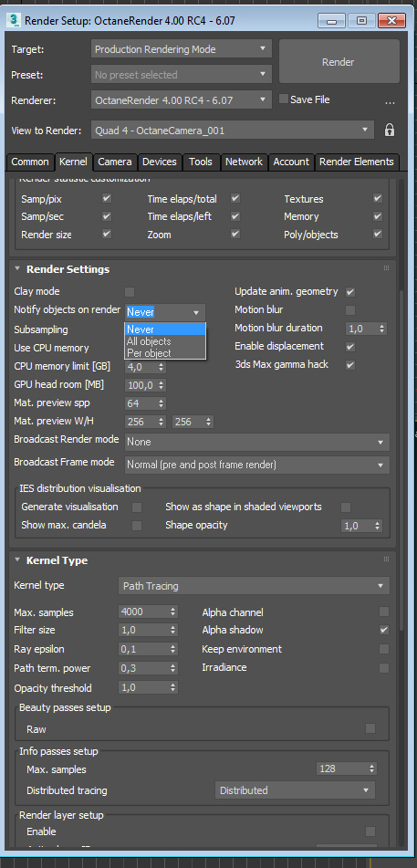Select Per object in notify dropdown list
Viewport: 417px width, 868px height.
pyautogui.click(x=165, y=352)
